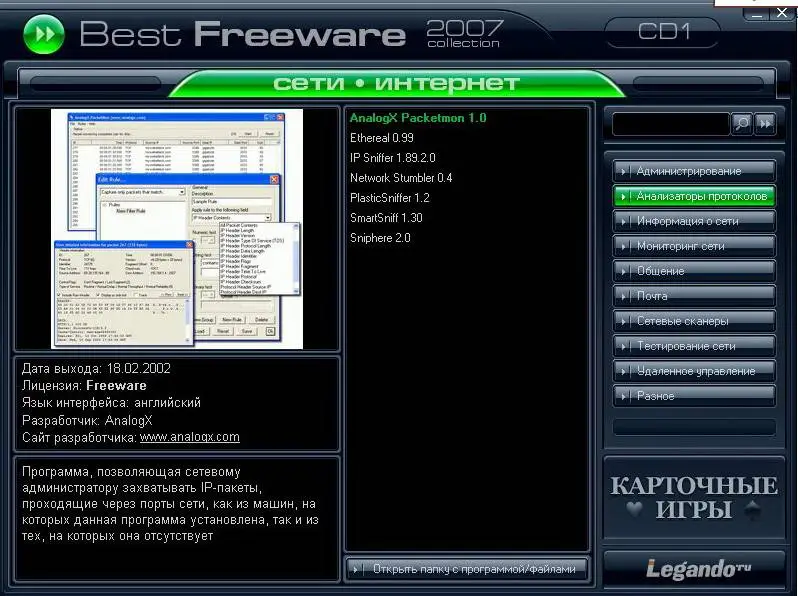This screenshot has width=798, height=596.
Task: Select Network Stumbler 0.4 in the list
Action: coord(401,178)
